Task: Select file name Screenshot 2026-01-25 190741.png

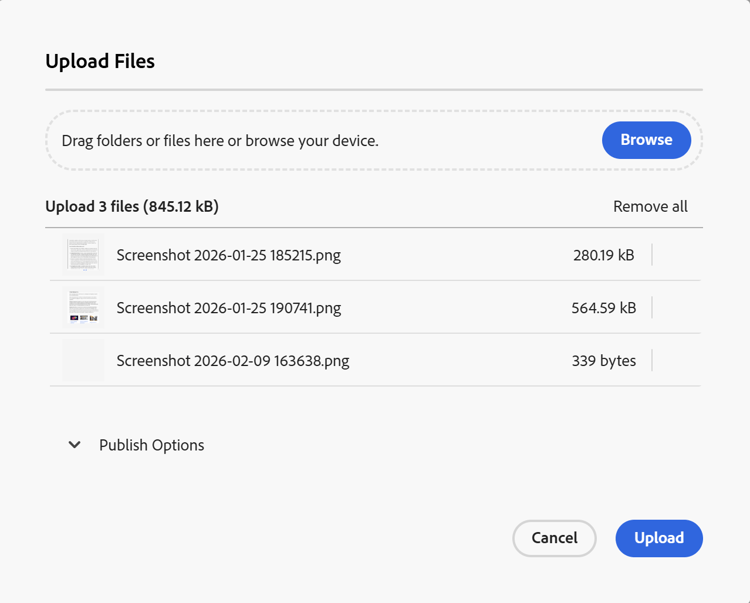Action: pos(228,308)
